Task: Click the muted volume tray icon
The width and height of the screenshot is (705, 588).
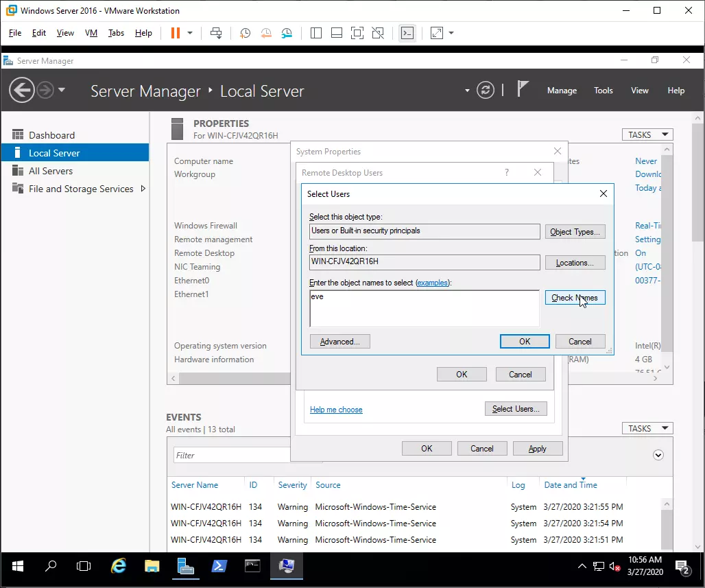Action: (614, 567)
